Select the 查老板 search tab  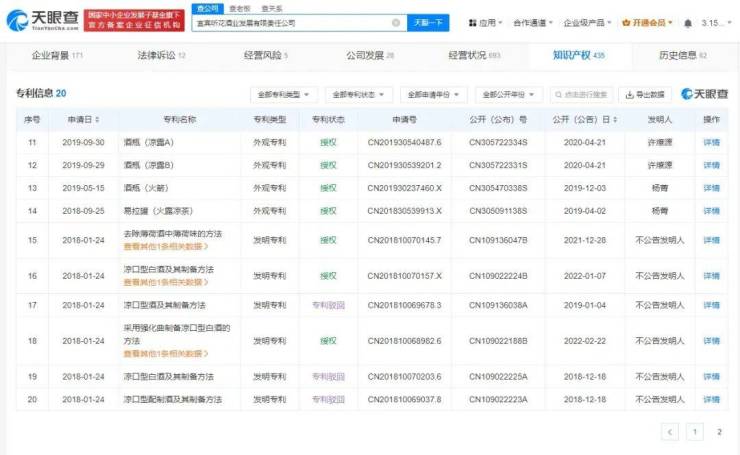(x=238, y=8)
